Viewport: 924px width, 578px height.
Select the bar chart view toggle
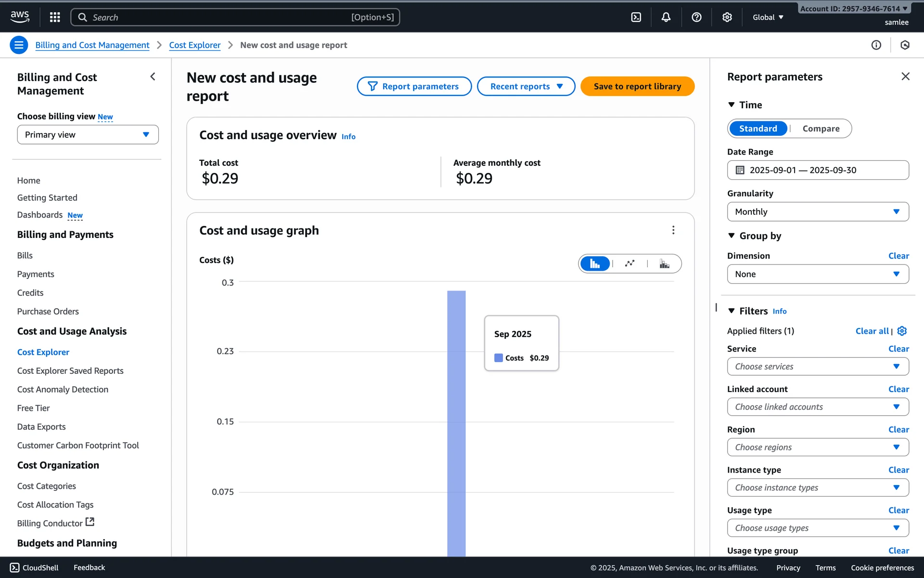coord(595,263)
